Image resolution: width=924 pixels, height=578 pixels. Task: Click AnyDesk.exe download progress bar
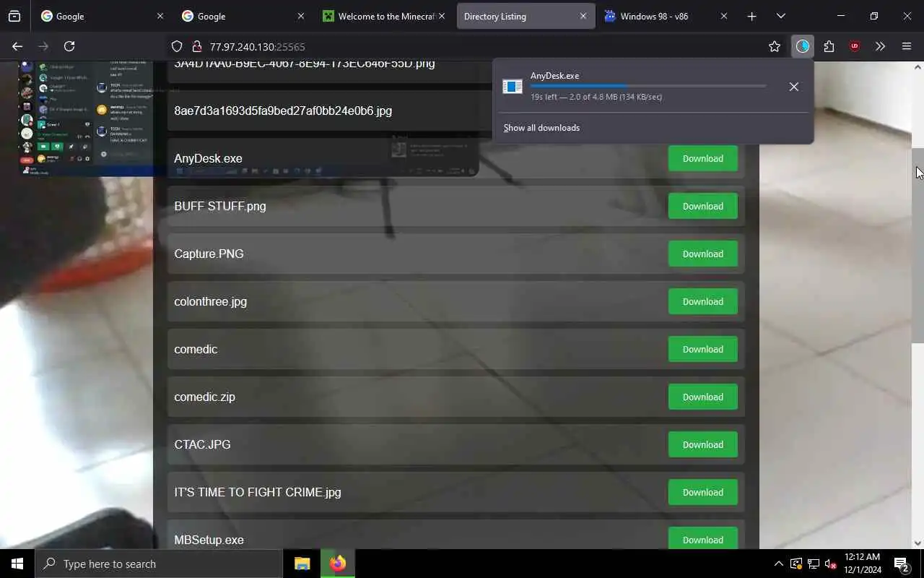tap(648, 86)
